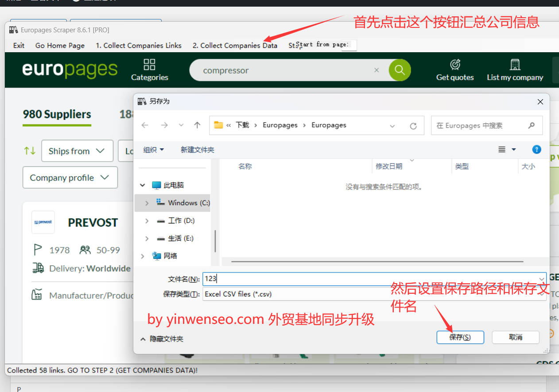Select menu item 2. Collect Companies Data

[235, 45]
